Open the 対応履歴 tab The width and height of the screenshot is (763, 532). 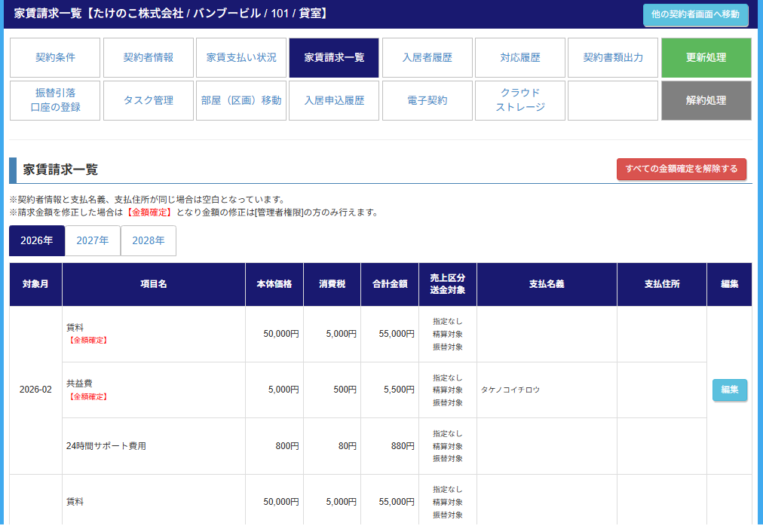520,57
